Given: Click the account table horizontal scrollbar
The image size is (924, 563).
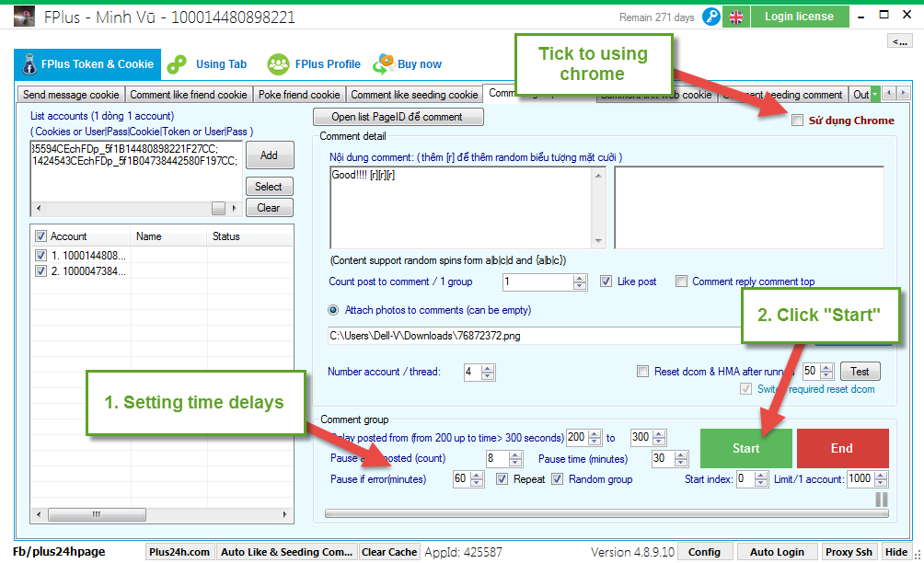Looking at the screenshot, I should pyautogui.click(x=161, y=515).
